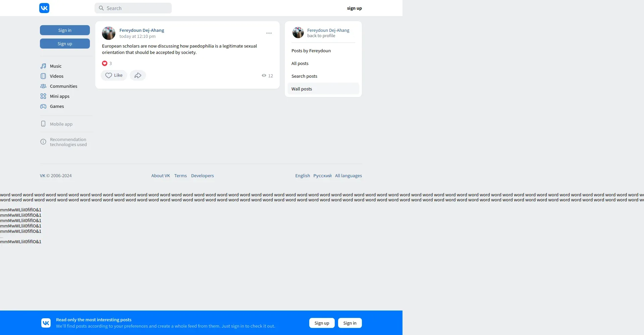Click the eye views icon
The width and height of the screenshot is (644, 335).
(x=264, y=76)
